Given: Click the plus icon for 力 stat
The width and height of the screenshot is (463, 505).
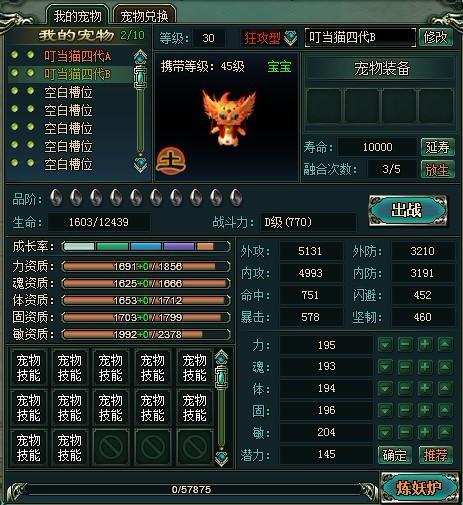Looking at the screenshot, I should pos(425,344).
